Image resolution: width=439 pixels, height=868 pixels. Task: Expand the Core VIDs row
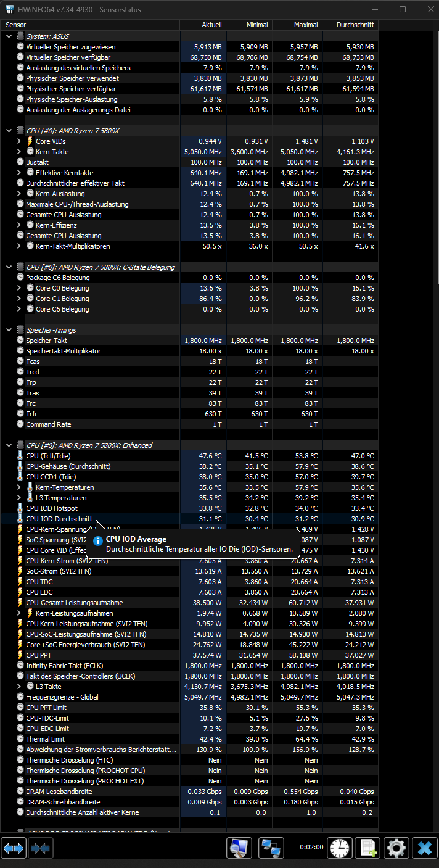pos(19,141)
